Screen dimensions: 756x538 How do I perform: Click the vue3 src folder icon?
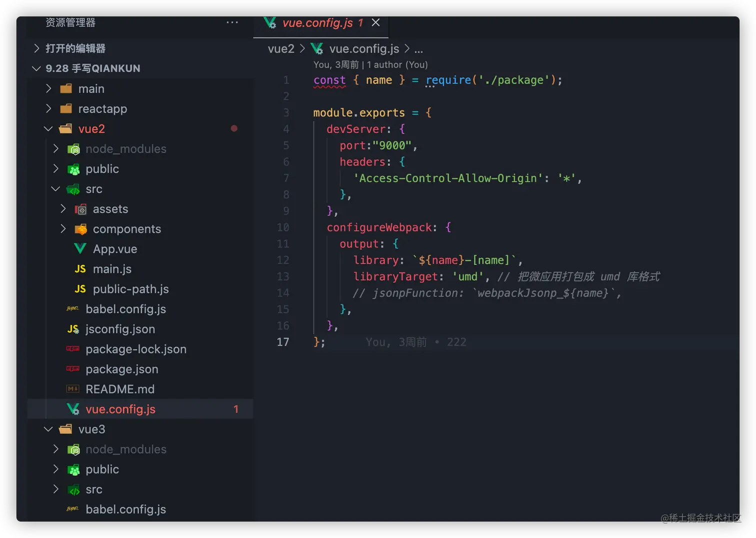pyautogui.click(x=73, y=490)
